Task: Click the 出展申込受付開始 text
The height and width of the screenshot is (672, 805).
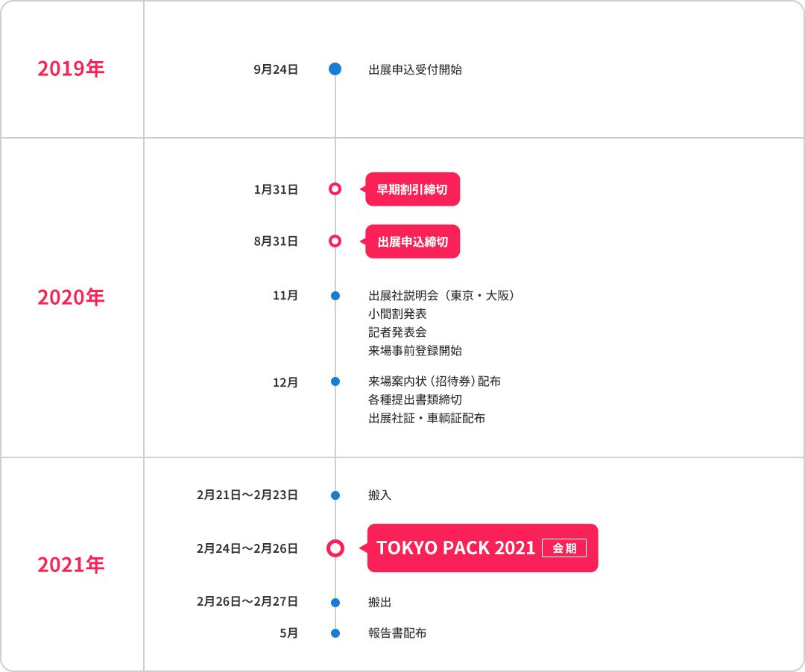Action: pos(415,70)
